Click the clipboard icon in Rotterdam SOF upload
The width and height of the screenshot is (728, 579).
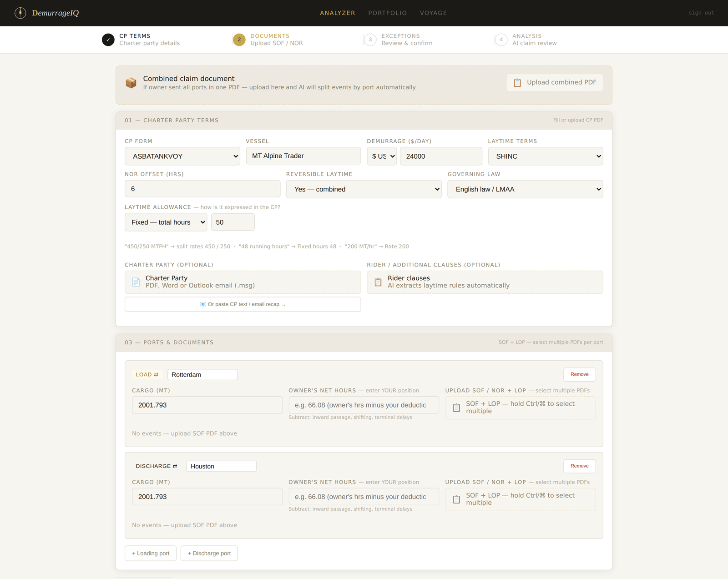[x=456, y=408]
